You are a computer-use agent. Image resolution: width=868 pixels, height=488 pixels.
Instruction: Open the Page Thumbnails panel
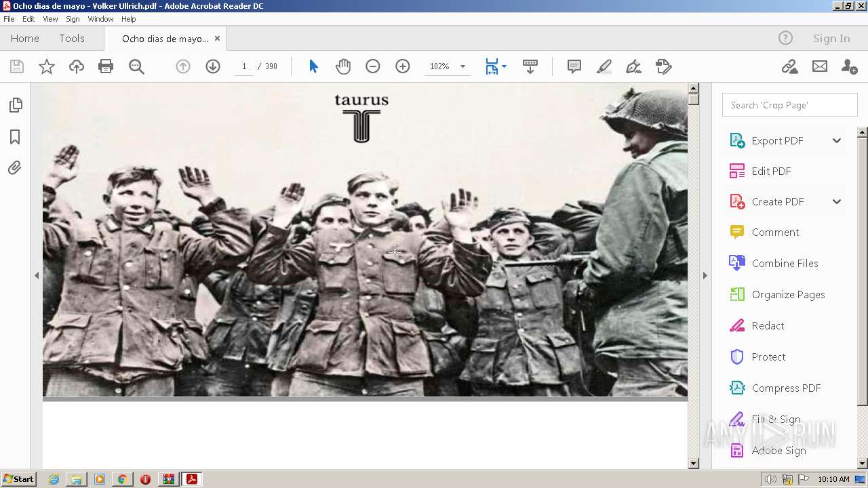tap(15, 105)
